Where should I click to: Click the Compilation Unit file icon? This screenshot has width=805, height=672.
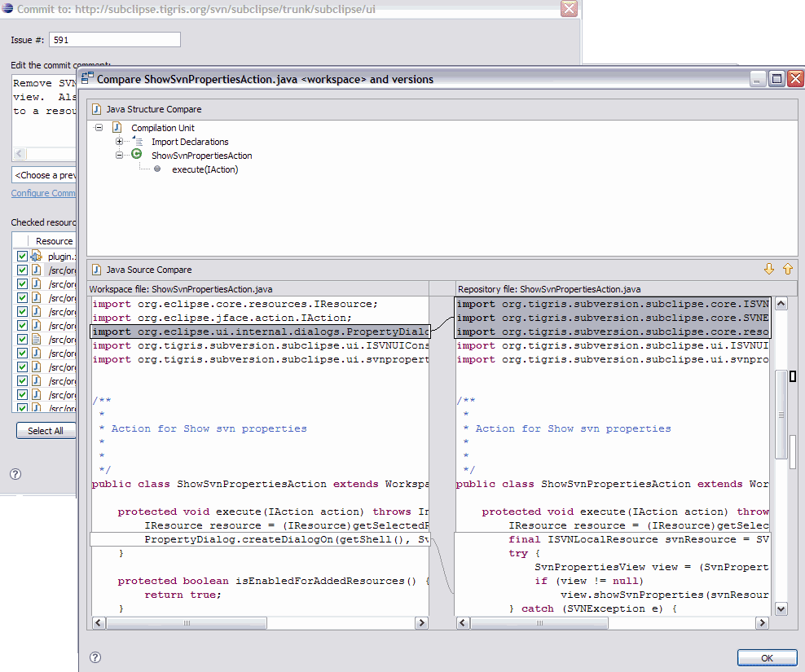(117, 127)
